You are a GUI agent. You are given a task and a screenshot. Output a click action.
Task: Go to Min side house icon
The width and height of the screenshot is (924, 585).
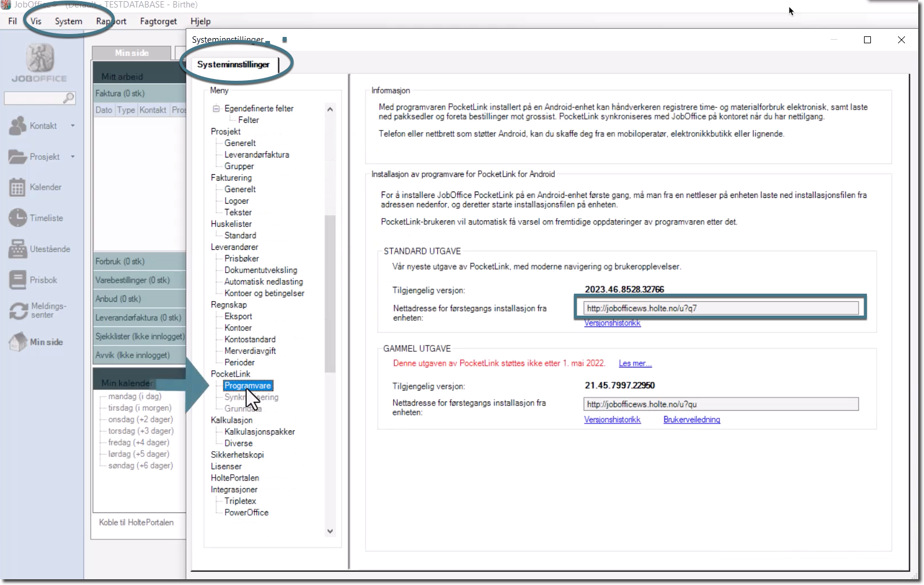18,342
